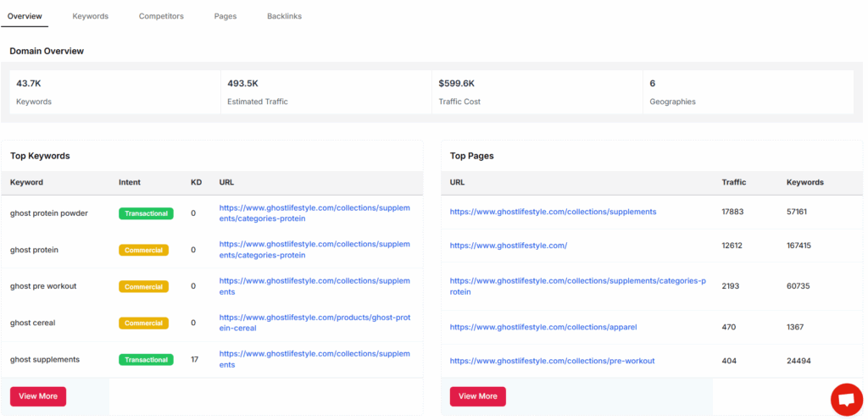Click the traffic value 17883
This screenshot has height=420, width=868.
(733, 212)
